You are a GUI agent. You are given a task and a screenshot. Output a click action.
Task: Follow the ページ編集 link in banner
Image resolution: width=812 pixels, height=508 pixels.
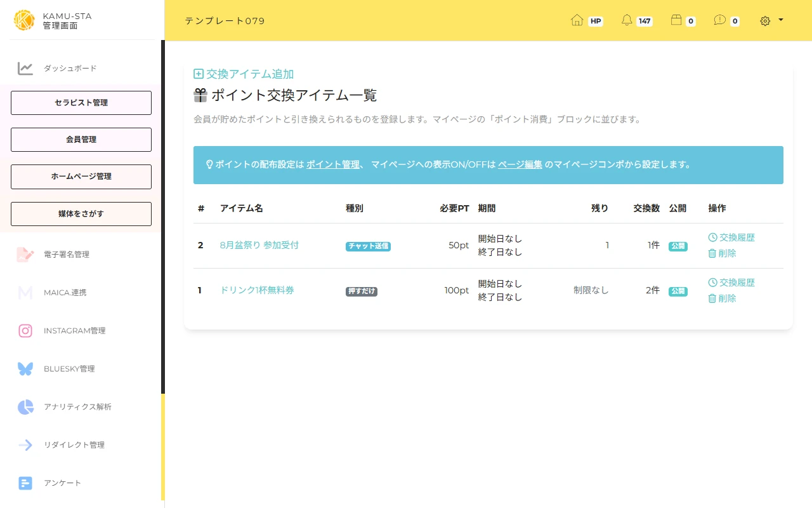point(520,164)
